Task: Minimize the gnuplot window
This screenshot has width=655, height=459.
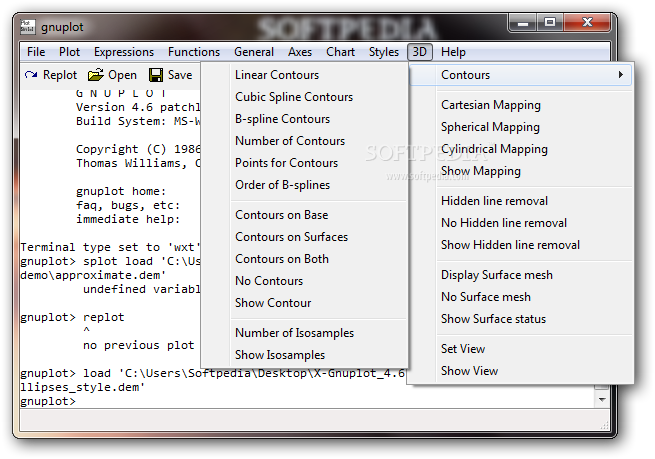Action: [523, 23]
